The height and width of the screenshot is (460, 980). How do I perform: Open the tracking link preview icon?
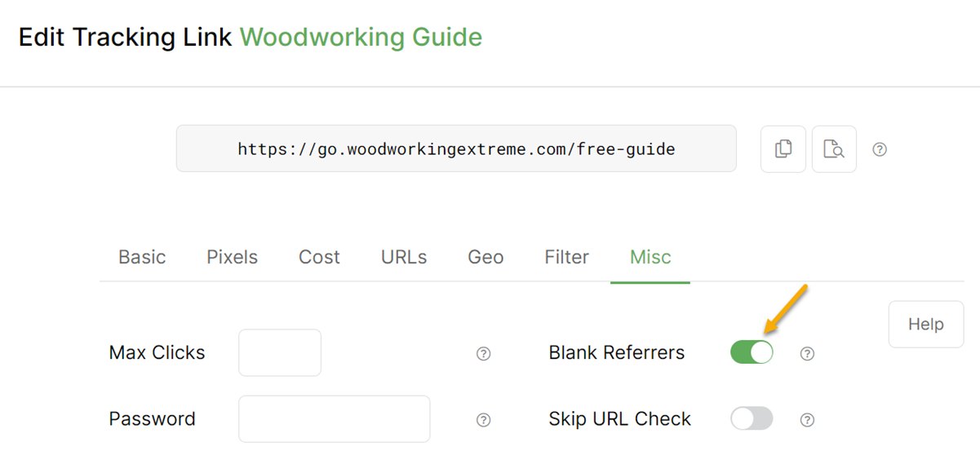834,149
